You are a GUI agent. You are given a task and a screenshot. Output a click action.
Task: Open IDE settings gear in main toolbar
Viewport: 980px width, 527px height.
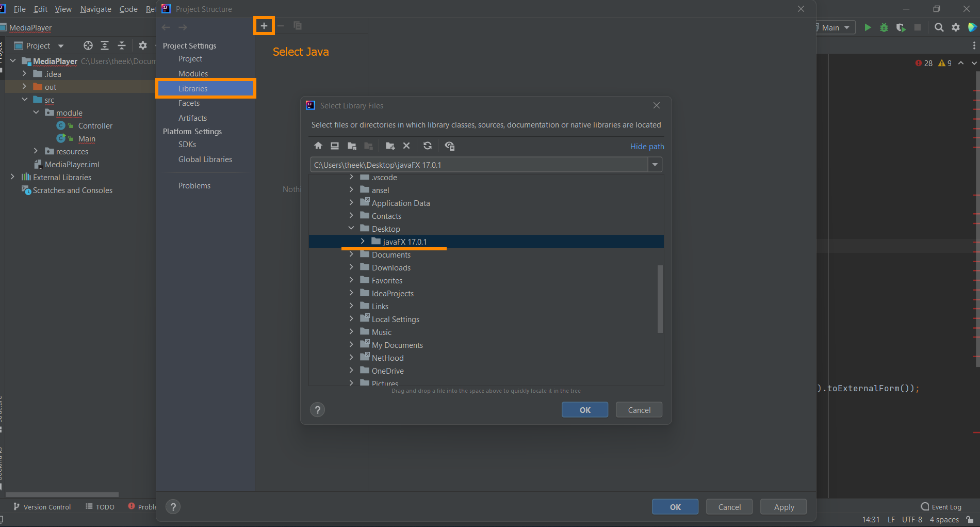[956, 27]
